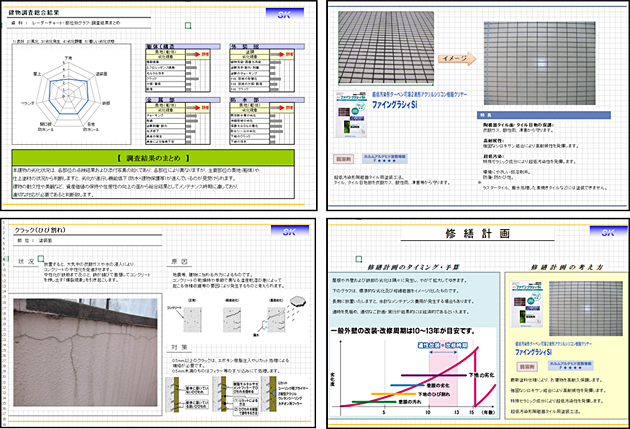Select product catalog image beside ファイングラシィSi logo
Viewport: 630px width, 429px height.
(350, 115)
